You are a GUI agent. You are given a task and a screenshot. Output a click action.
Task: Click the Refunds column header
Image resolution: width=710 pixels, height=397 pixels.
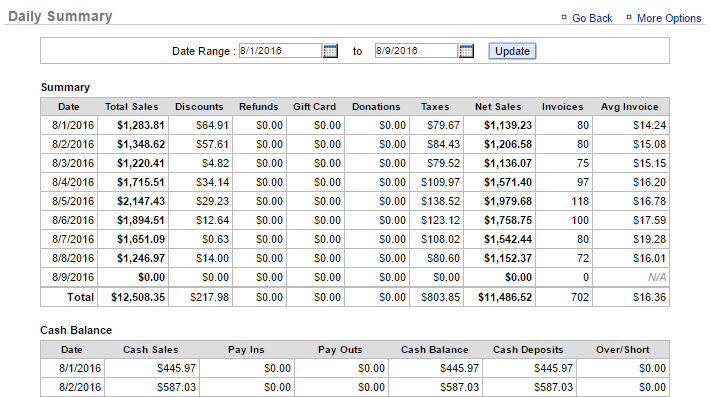coord(259,107)
